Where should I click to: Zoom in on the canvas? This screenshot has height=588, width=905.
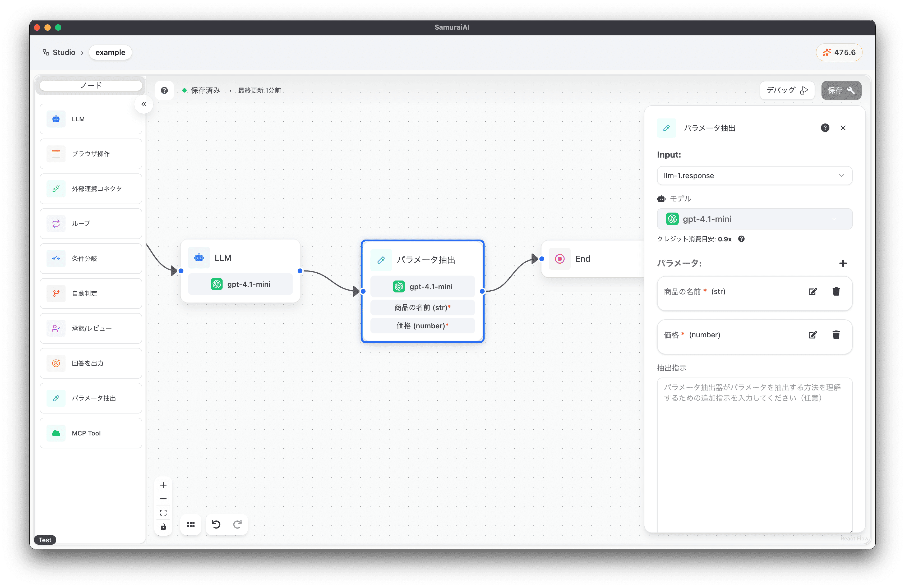pos(163,485)
